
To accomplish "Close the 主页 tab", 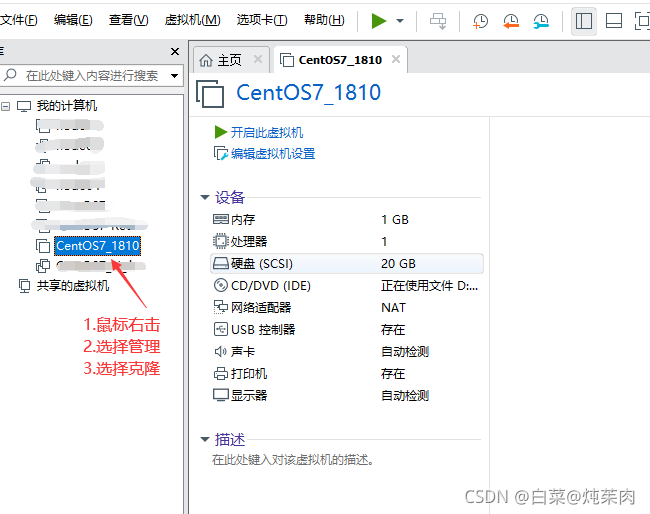I will (258, 59).
